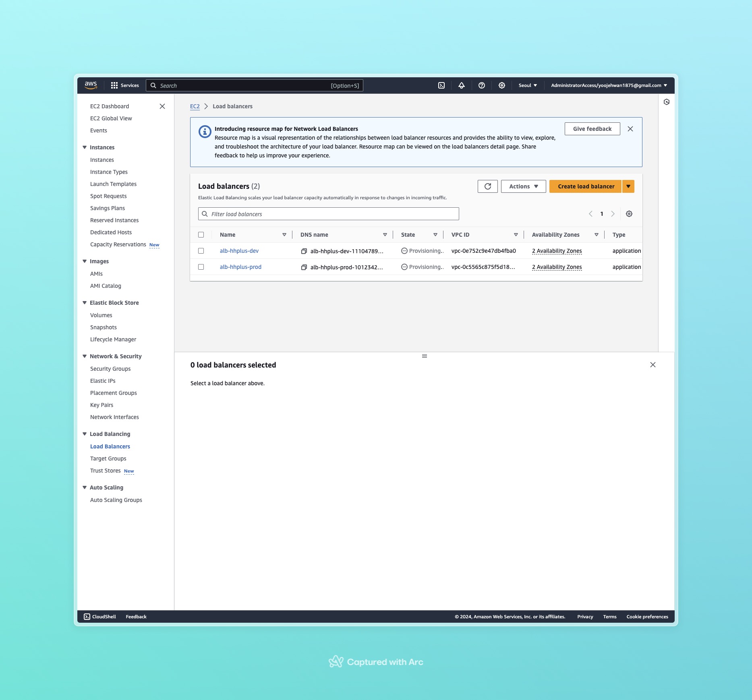
Task: Sort by State column arrow
Action: click(x=435, y=235)
